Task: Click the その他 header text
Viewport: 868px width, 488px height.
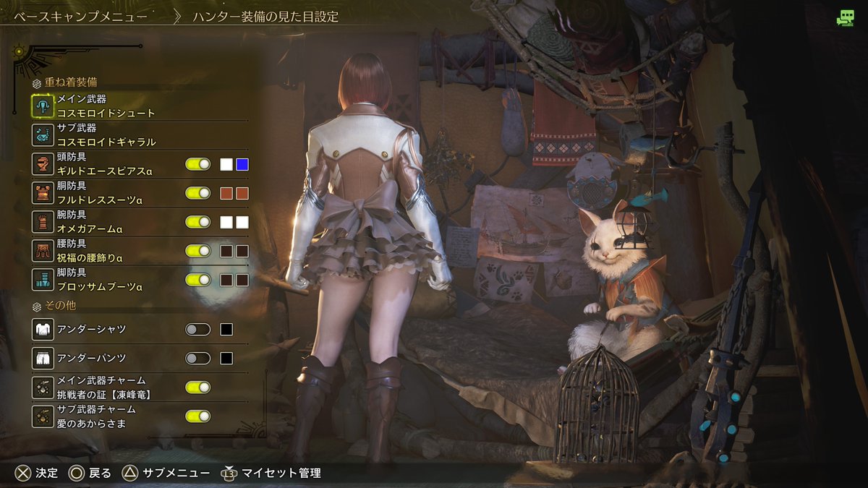Action: click(x=61, y=306)
